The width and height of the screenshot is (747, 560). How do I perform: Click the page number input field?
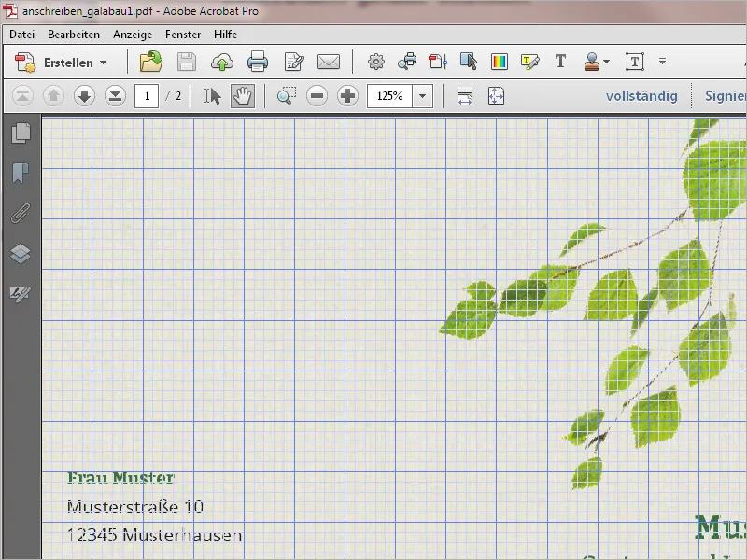coord(147,96)
